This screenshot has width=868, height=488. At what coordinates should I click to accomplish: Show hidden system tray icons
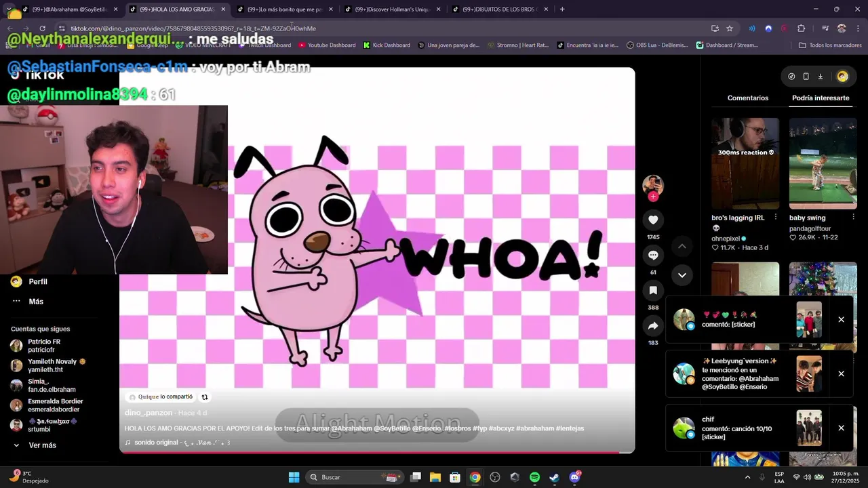[747, 477]
